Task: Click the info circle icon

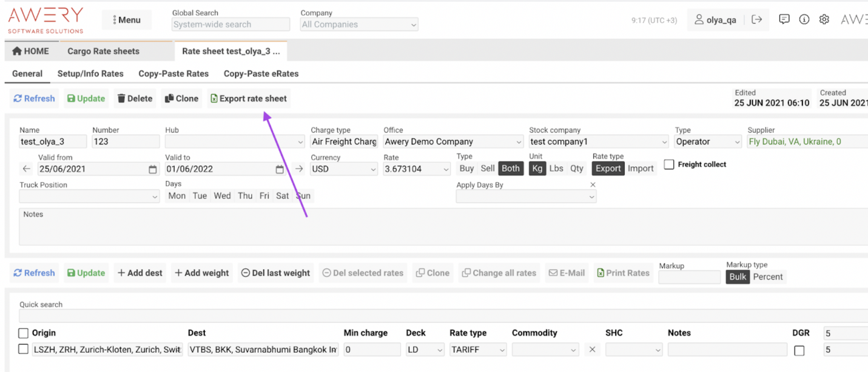Action: tap(804, 19)
